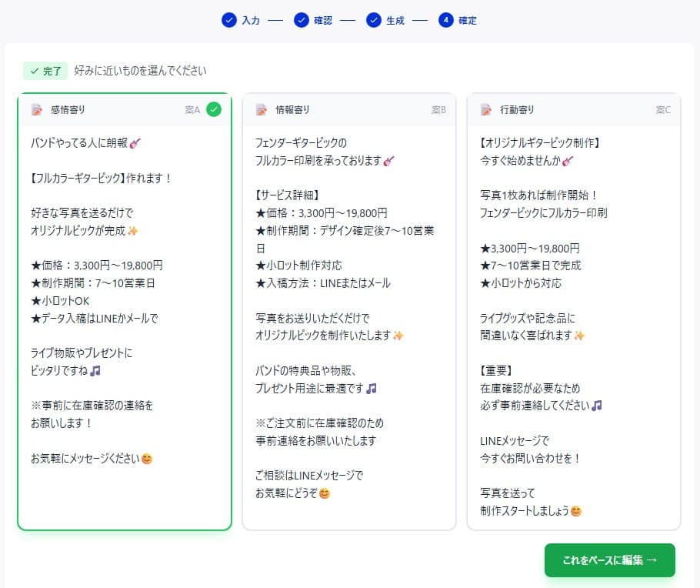The height and width of the screenshot is (588, 700).
Task: Click the numbered circle icon for step 4 確定
Action: click(447, 21)
